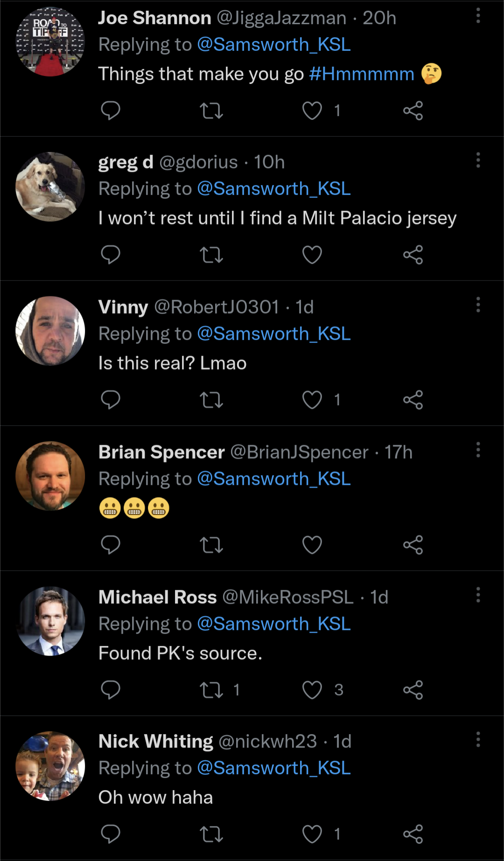Screen dimensions: 504x861
Task: Reply to Michael Ross's tweet
Action: 111,690
